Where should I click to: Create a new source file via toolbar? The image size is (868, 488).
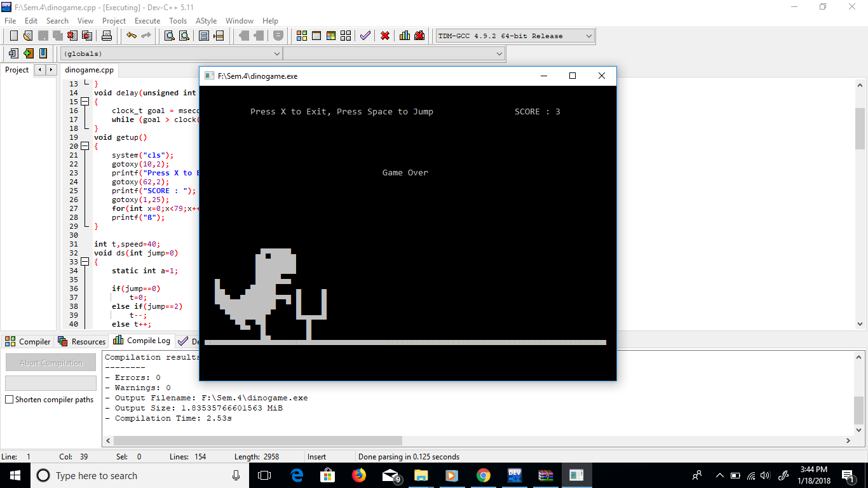pyautogui.click(x=13, y=36)
